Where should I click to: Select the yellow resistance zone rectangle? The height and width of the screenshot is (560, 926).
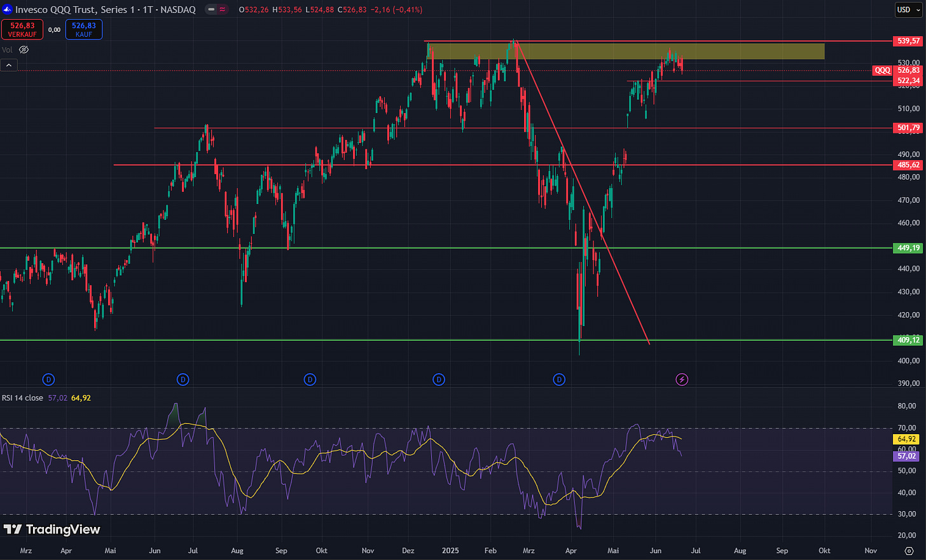click(626, 51)
